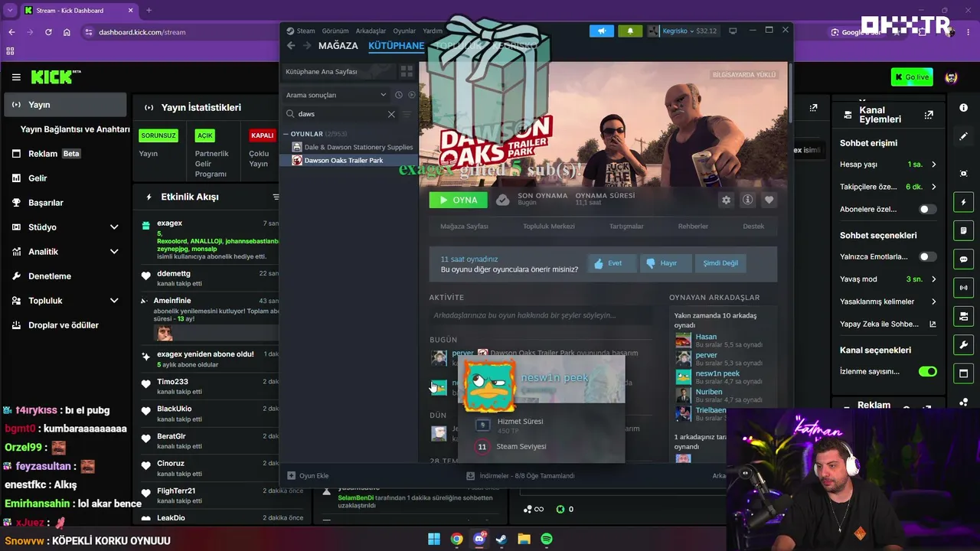Collapse the OYUNLAR category in Steam library

(286, 134)
